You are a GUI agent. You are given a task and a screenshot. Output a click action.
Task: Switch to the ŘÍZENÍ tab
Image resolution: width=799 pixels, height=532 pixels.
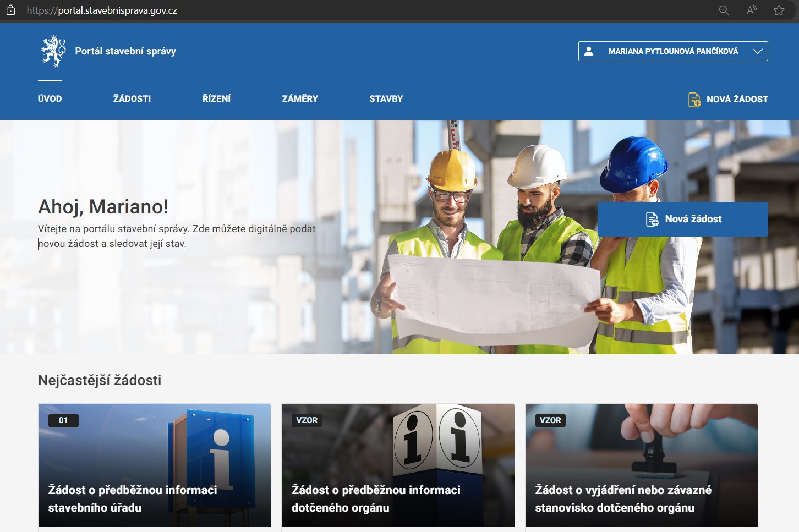217,99
